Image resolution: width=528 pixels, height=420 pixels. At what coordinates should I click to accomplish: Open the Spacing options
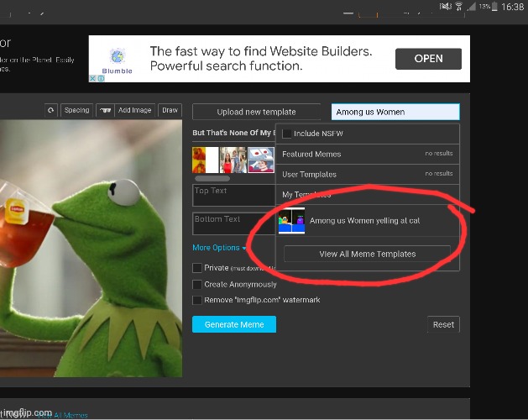coord(76,110)
